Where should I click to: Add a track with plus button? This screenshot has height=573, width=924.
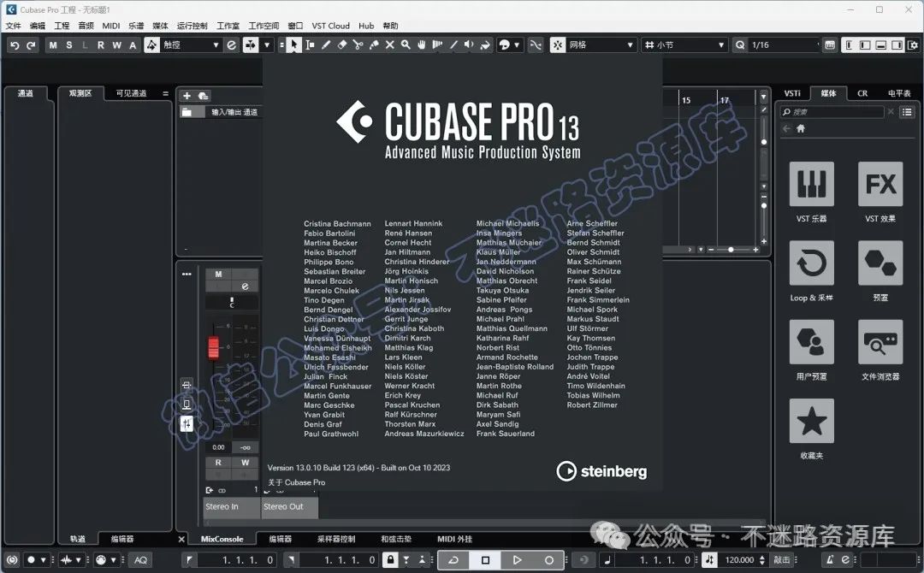tap(187, 96)
